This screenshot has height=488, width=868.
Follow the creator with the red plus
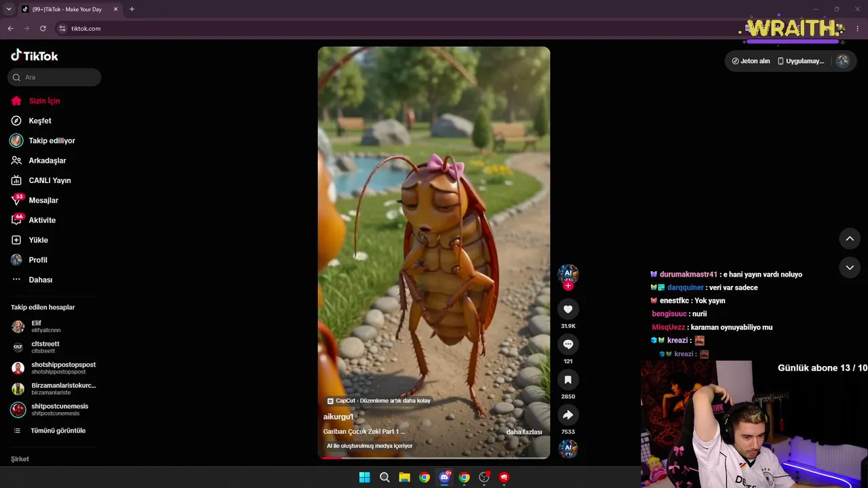pos(568,286)
